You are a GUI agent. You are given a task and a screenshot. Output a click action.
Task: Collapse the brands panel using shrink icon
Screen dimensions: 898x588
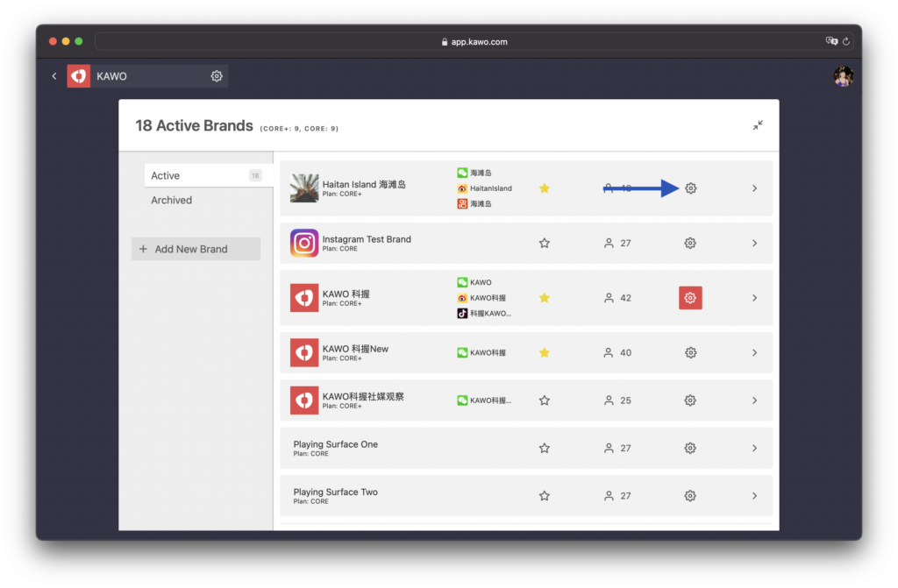point(757,125)
